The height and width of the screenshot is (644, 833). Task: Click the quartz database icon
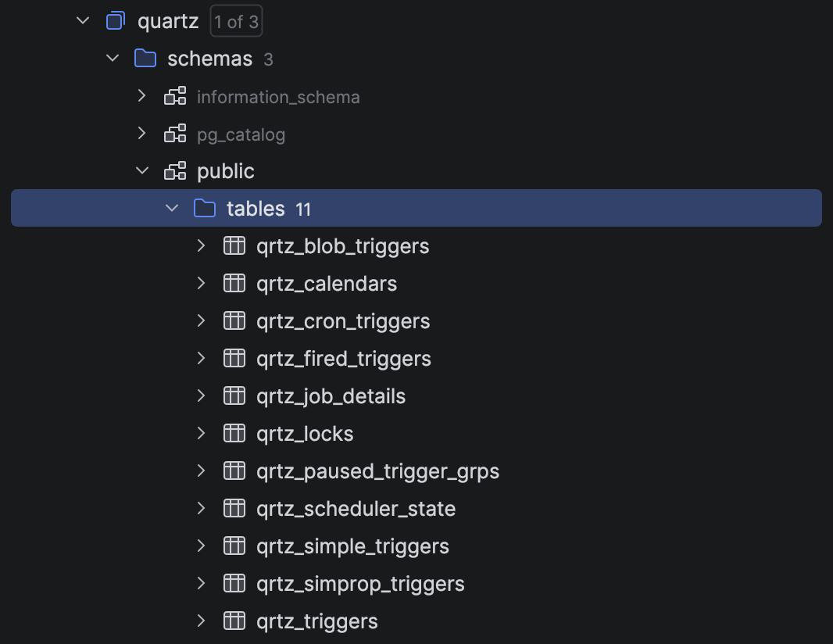(116, 21)
